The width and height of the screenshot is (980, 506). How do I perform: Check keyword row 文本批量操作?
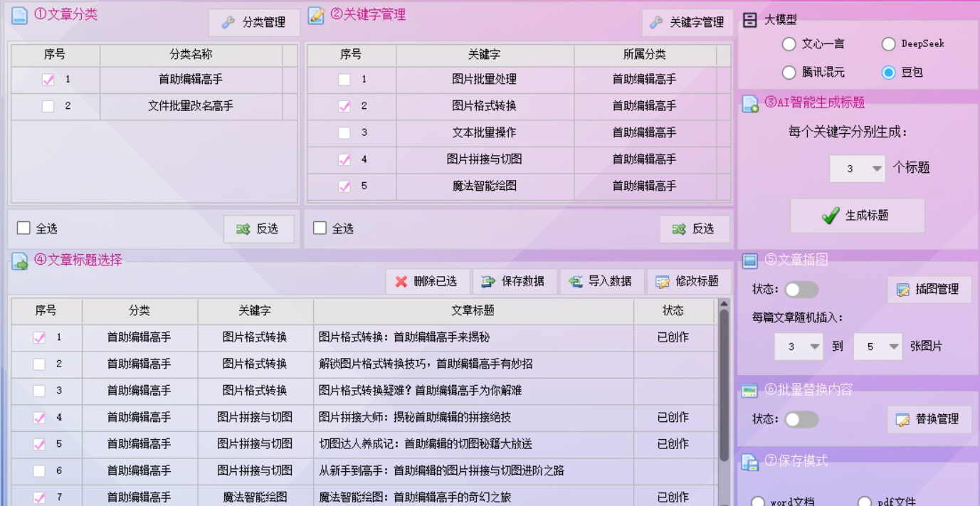click(344, 133)
